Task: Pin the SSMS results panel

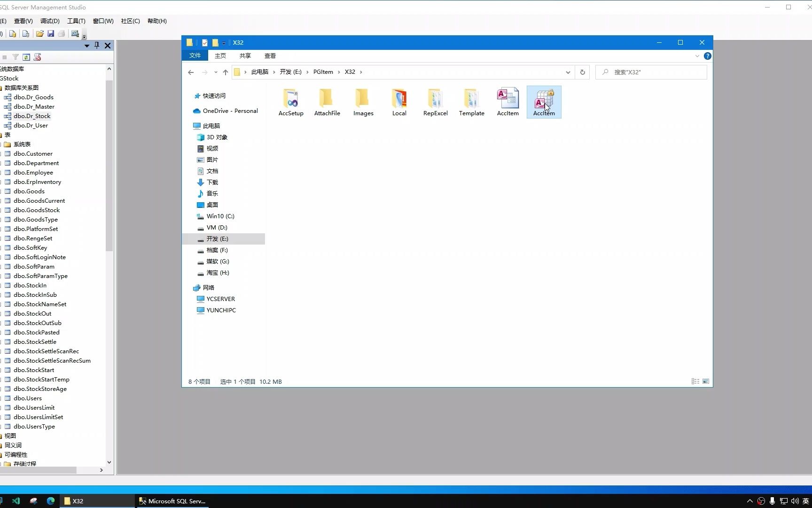Action: pyautogui.click(x=97, y=45)
